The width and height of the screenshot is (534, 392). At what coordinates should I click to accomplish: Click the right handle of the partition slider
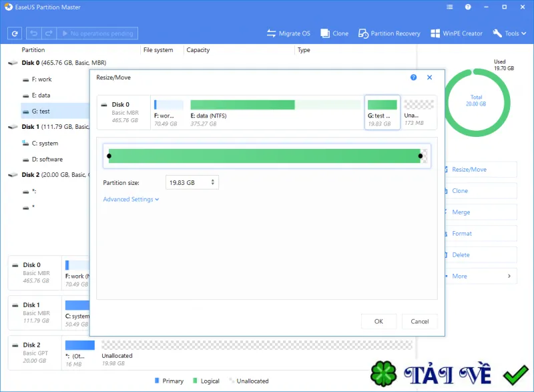tap(421, 156)
